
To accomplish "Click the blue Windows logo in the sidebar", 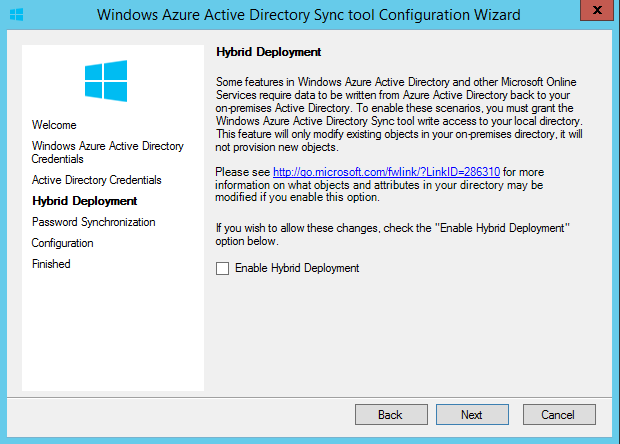I will [x=106, y=81].
